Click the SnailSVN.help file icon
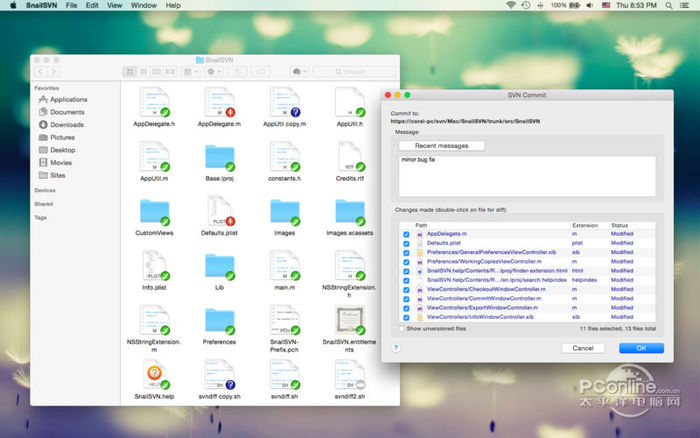This screenshot has height=438, width=700. point(154,376)
